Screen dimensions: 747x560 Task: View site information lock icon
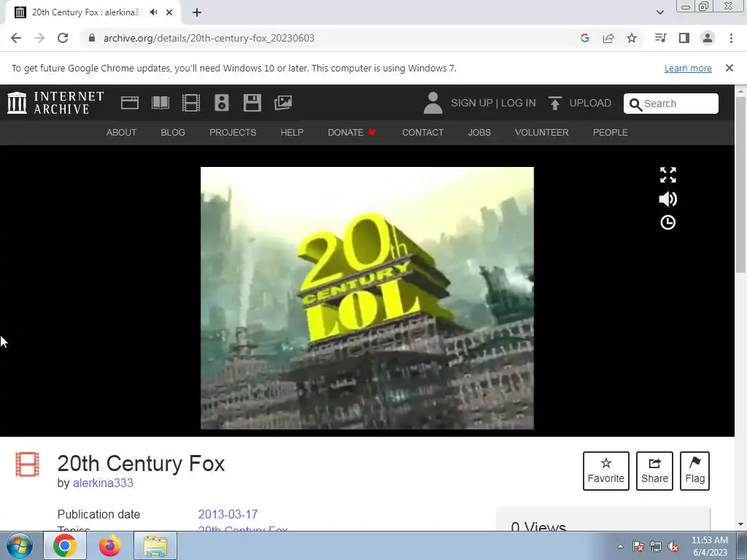coord(92,38)
